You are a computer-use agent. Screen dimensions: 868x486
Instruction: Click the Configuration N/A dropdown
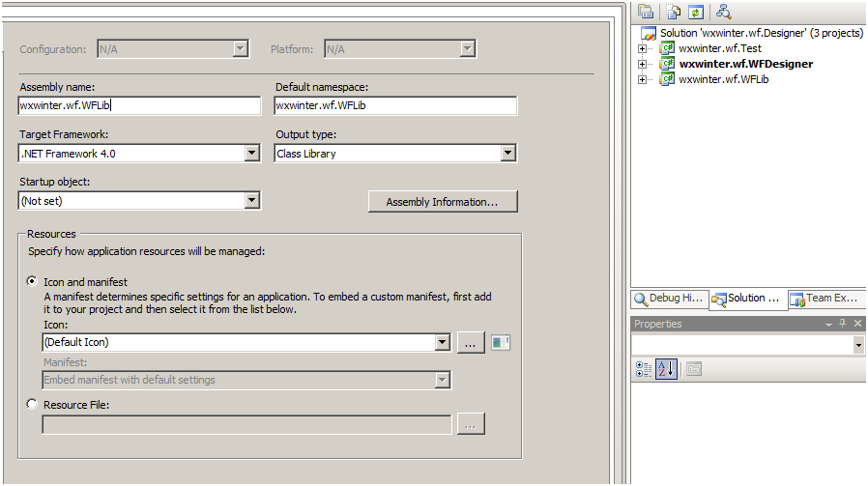(x=173, y=49)
